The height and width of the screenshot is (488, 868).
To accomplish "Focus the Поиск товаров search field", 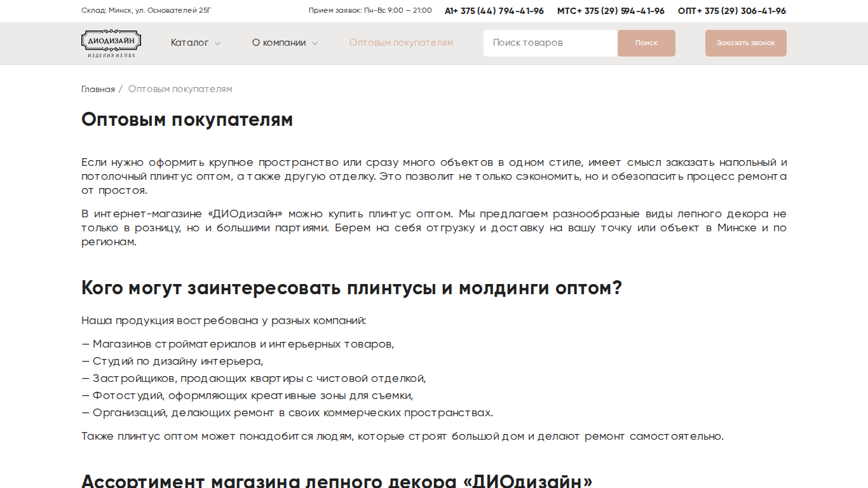I will [550, 43].
